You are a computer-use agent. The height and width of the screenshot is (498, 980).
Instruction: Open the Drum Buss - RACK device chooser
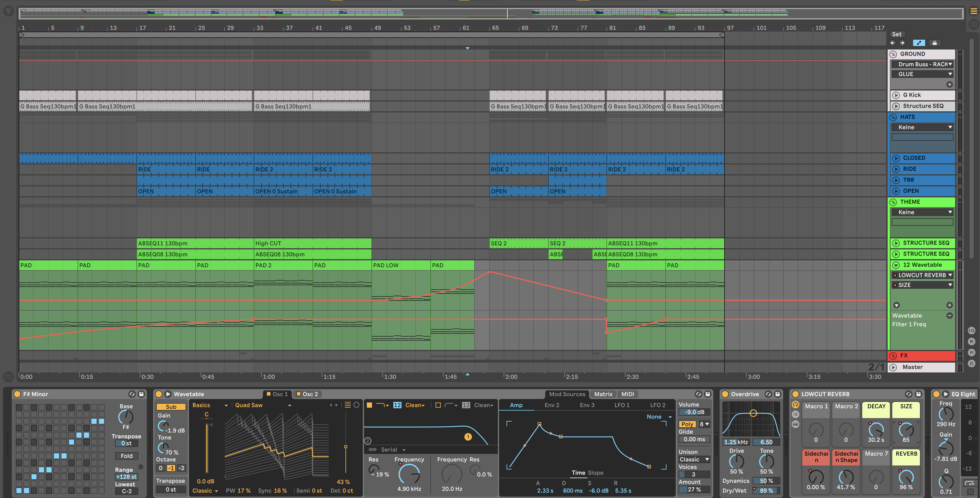pyautogui.click(x=922, y=64)
